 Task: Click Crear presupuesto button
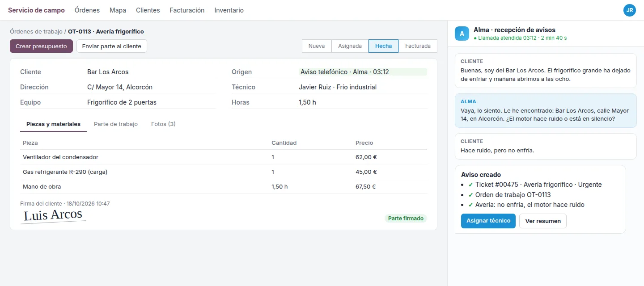[41, 46]
